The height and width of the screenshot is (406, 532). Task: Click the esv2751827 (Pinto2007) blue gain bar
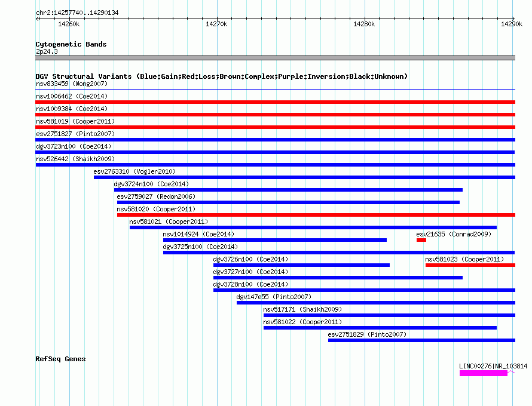pos(275,140)
